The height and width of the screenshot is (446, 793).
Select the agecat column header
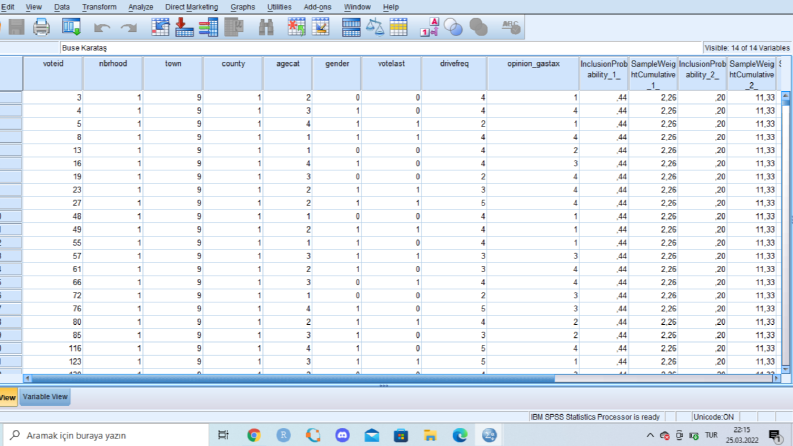pyautogui.click(x=288, y=73)
